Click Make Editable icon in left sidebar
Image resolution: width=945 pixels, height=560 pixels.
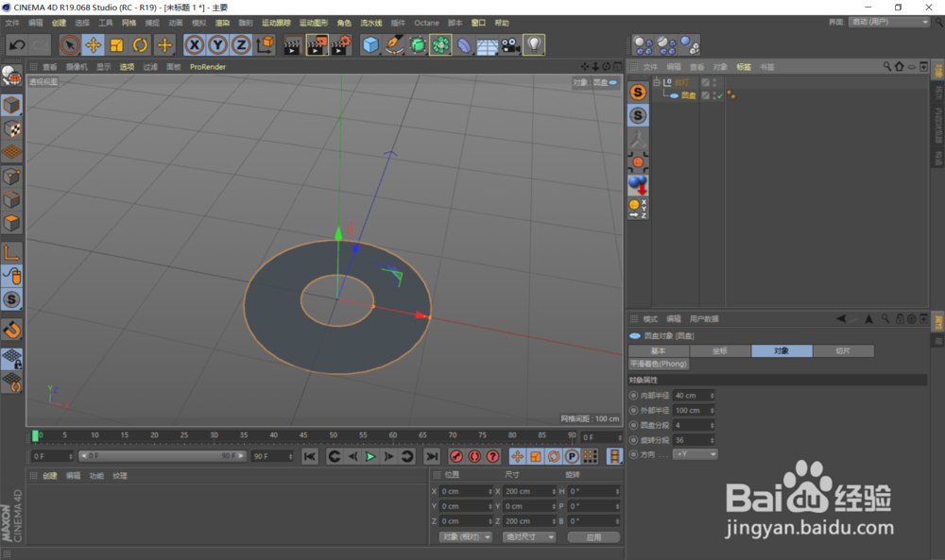coord(11,76)
